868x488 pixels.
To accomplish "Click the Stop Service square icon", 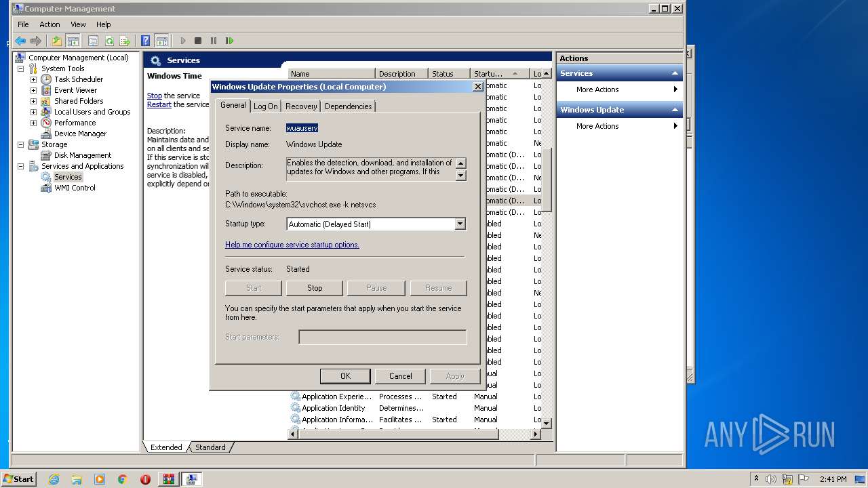I will coord(198,41).
